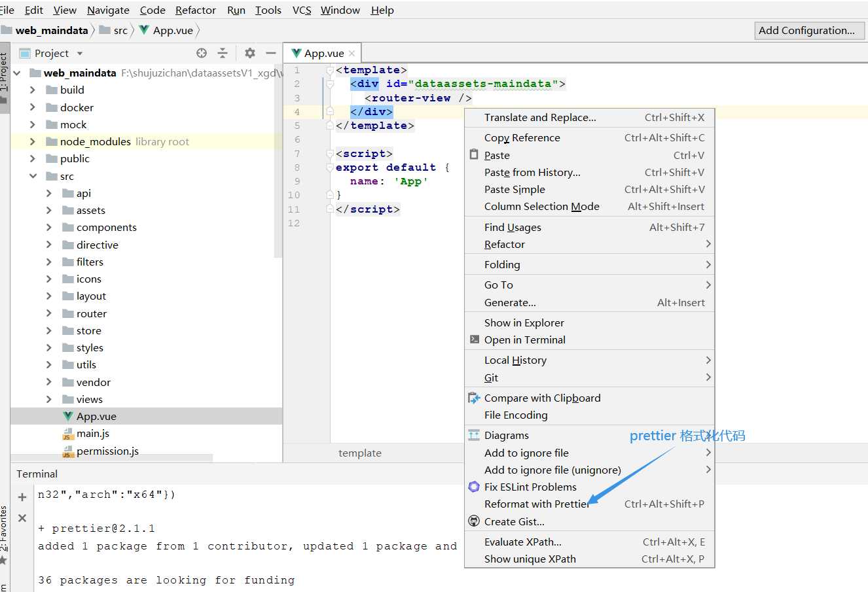
Task: Open the Folding submenu
Action: (589, 264)
